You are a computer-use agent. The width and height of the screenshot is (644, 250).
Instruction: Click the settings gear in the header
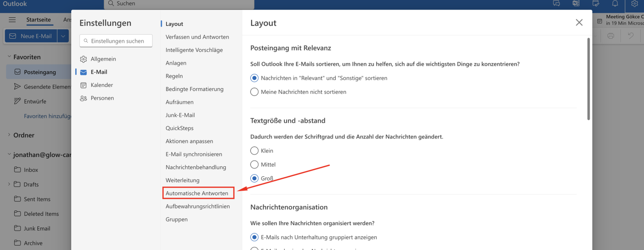[634, 4]
